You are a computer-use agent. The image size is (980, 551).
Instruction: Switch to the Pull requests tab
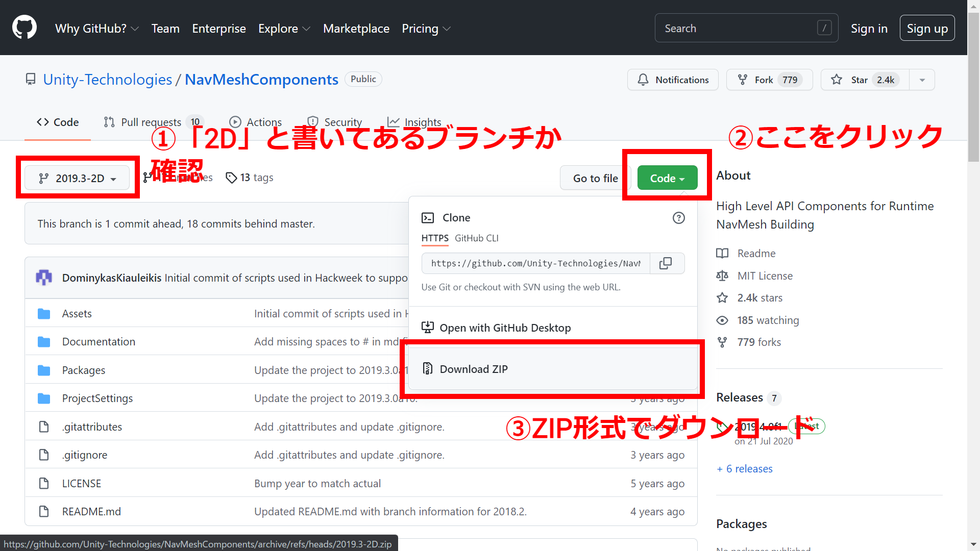151,122
